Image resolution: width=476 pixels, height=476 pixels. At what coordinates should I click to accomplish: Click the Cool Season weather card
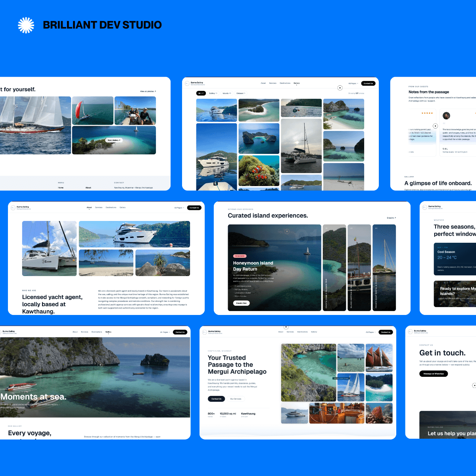(455, 259)
